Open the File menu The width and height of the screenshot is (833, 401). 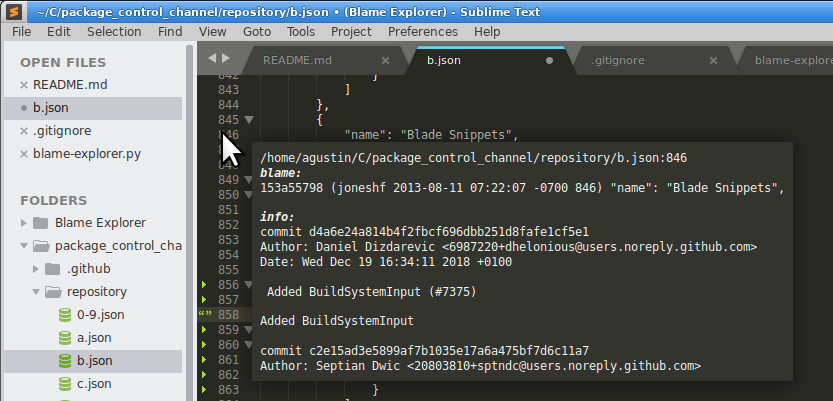point(21,32)
